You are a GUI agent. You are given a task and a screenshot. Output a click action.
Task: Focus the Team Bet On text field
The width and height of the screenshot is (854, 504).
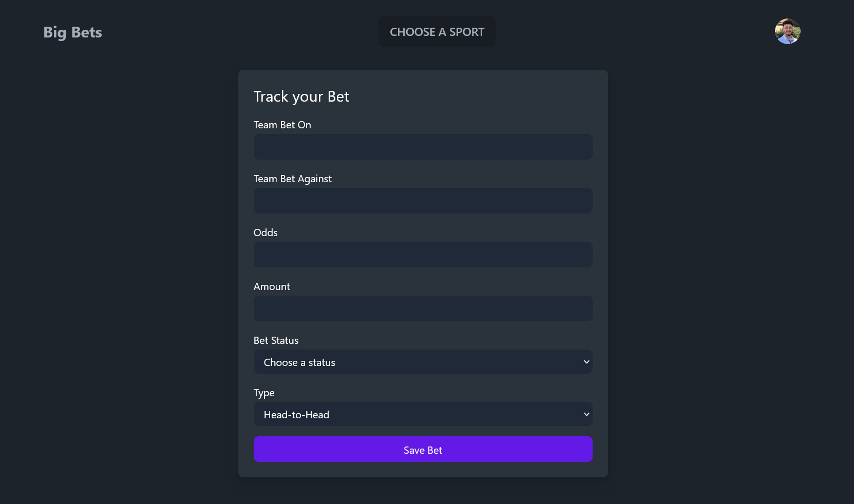[423, 147]
